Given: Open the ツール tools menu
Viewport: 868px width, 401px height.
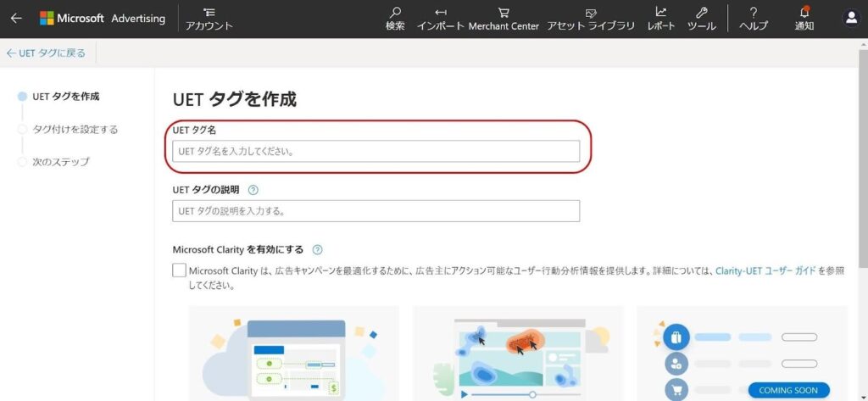Looking at the screenshot, I should tap(701, 19).
